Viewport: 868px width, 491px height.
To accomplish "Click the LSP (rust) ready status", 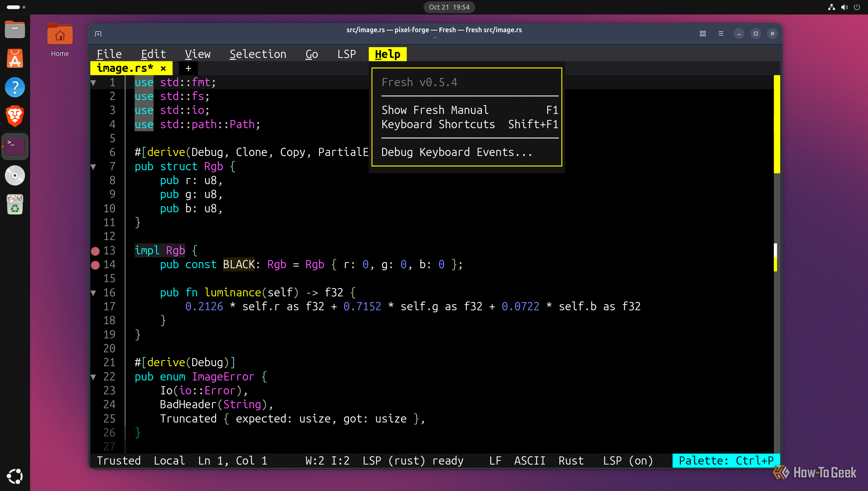I will click(413, 461).
